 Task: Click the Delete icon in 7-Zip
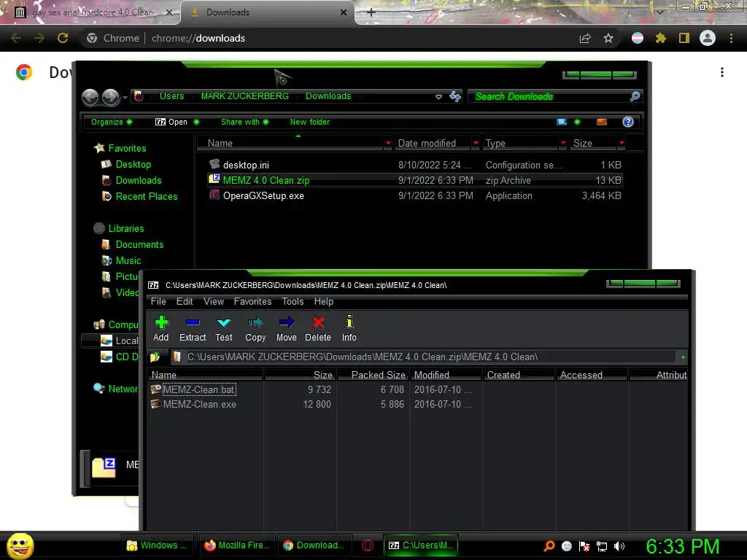point(318,323)
